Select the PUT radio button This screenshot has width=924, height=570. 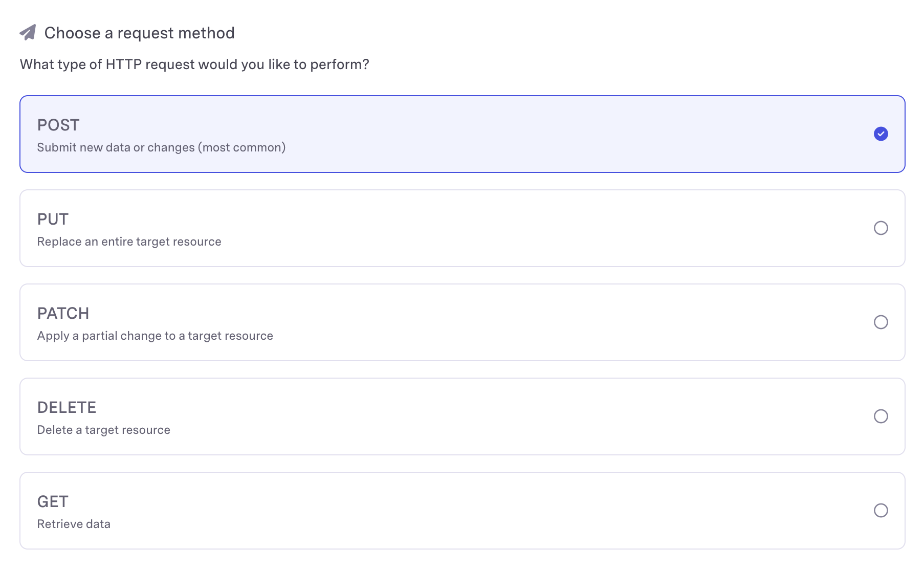881,228
